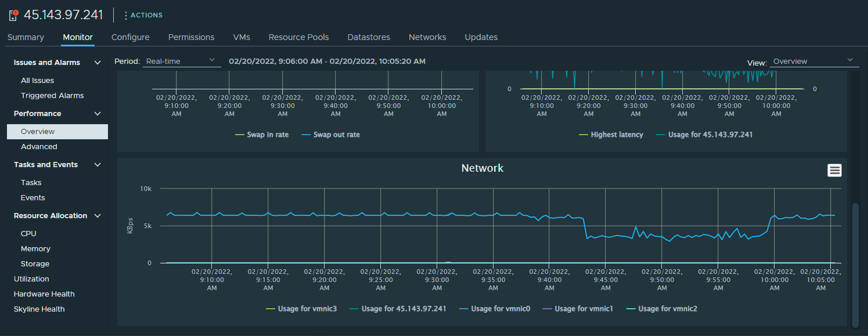Switch to the Datastores tab
Screen dimensions: 868x336
pyautogui.click(x=369, y=37)
